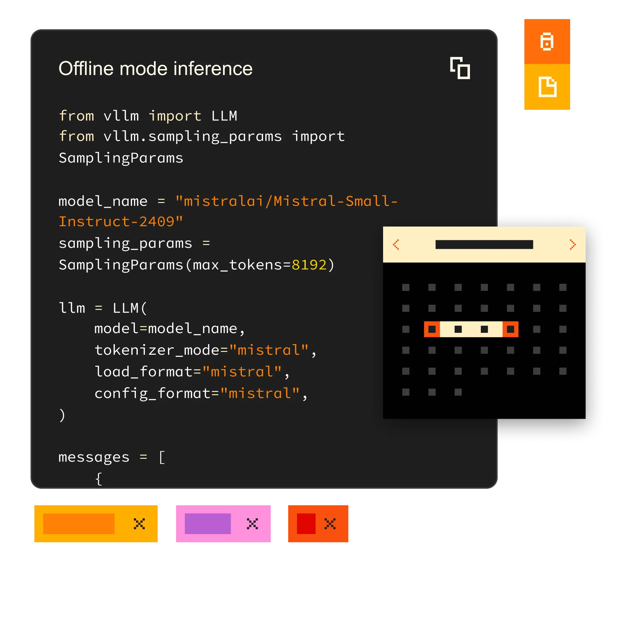Click the purple swatch inside pink tag
The image size is (644, 644).
click(x=208, y=524)
